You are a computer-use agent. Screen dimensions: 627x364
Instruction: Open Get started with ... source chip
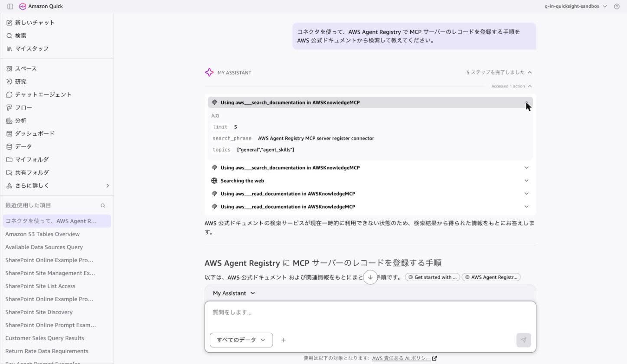pos(432,277)
